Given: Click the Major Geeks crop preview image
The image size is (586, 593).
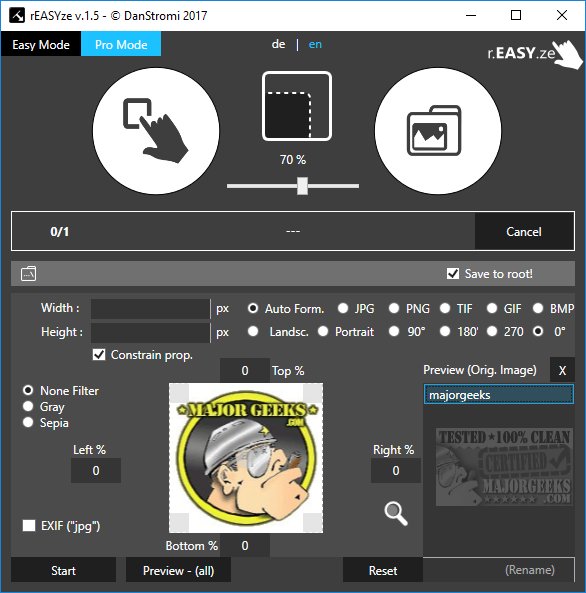Looking at the screenshot, I should [x=246, y=458].
